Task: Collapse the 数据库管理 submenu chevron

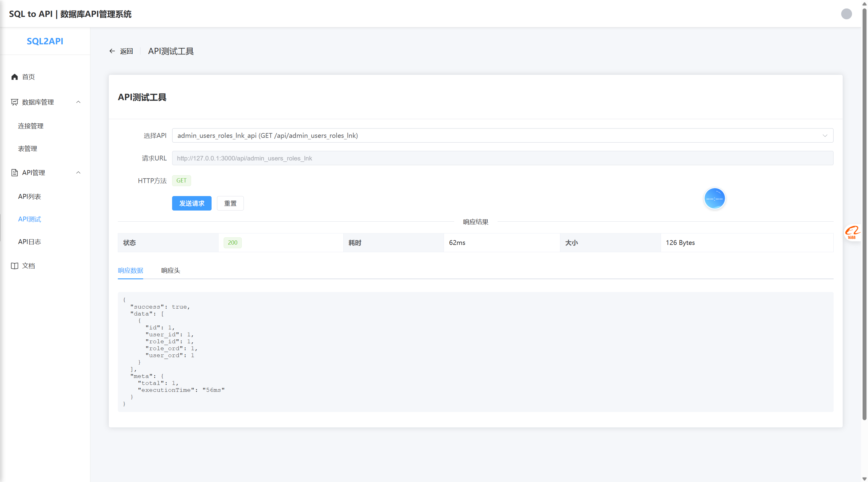Action: pyautogui.click(x=78, y=102)
